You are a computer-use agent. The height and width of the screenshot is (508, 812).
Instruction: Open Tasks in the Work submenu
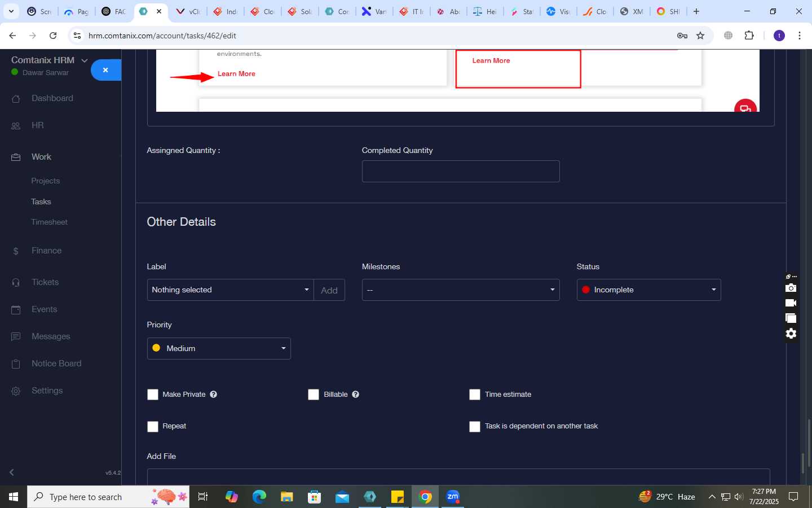[x=41, y=202]
